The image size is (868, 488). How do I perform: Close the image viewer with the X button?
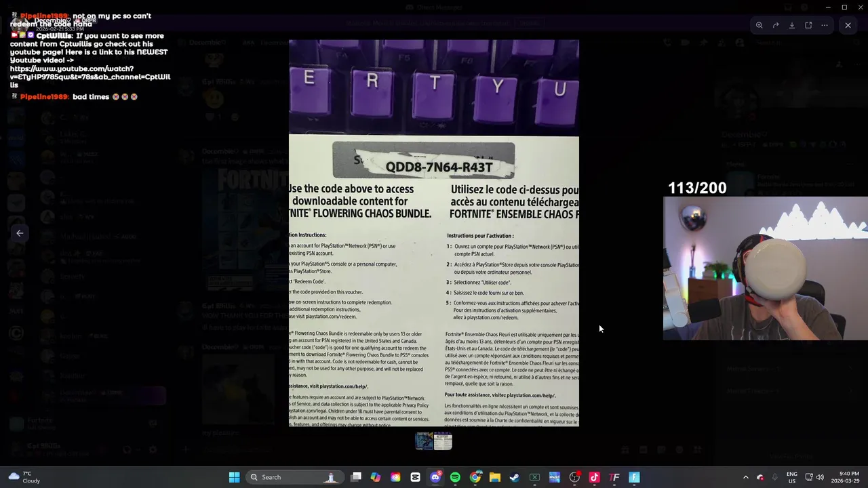click(x=848, y=25)
